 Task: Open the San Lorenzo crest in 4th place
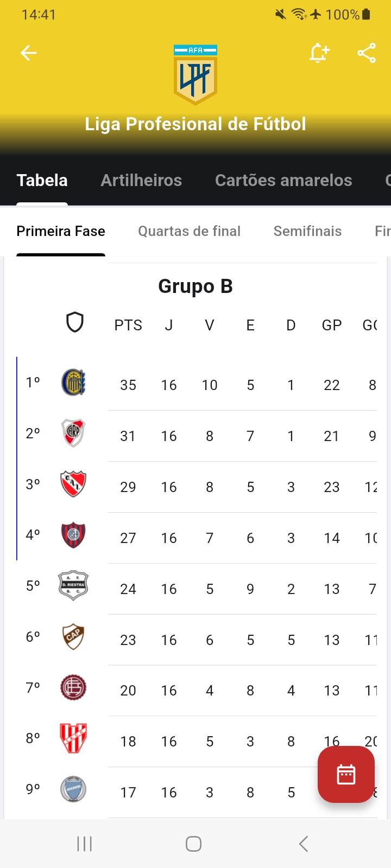73,535
